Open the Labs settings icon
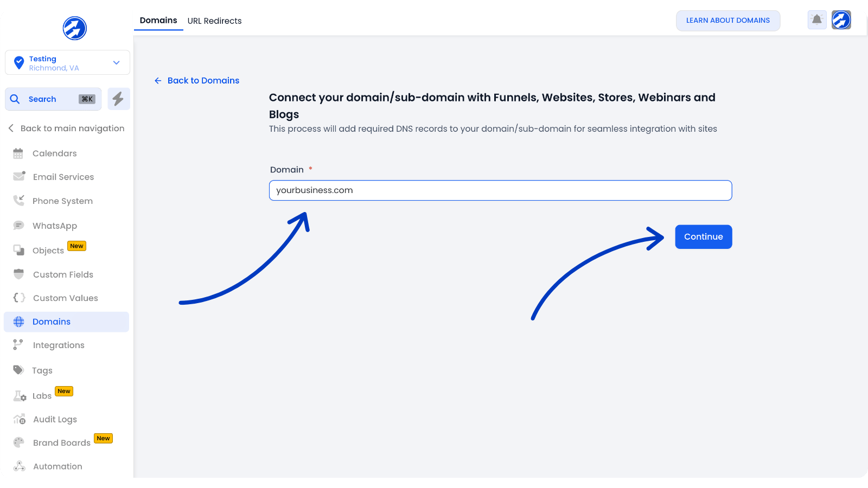This screenshot has width=868, height=488. coord(18,395)
